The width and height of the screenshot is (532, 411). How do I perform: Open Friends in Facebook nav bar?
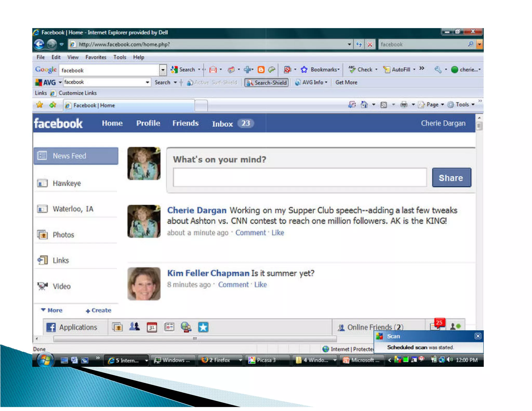coord(185,123)
